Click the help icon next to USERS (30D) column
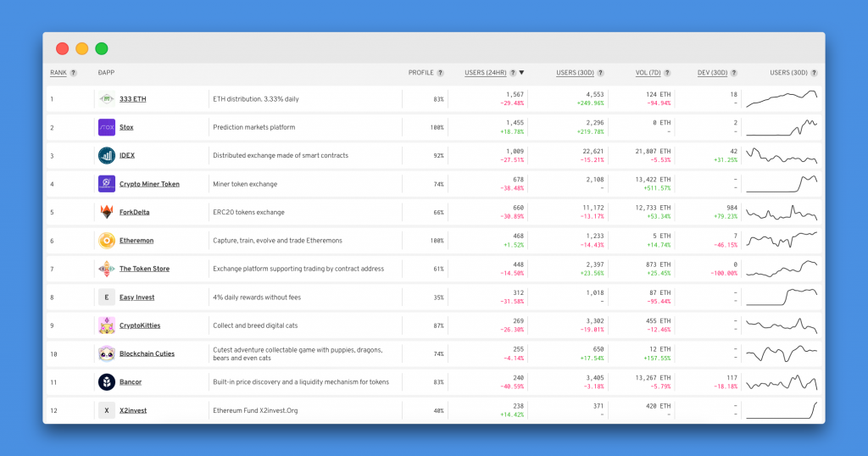The height and width of the screenshot is (456, 868). click(601, 73)
